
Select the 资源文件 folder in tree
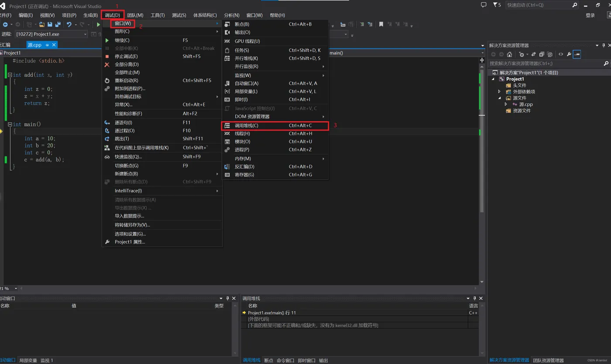click(x=522, y=111)
